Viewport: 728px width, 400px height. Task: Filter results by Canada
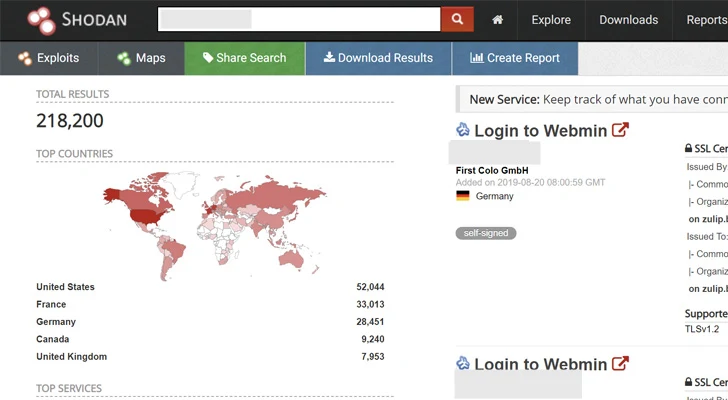click(x=52, y=339)
